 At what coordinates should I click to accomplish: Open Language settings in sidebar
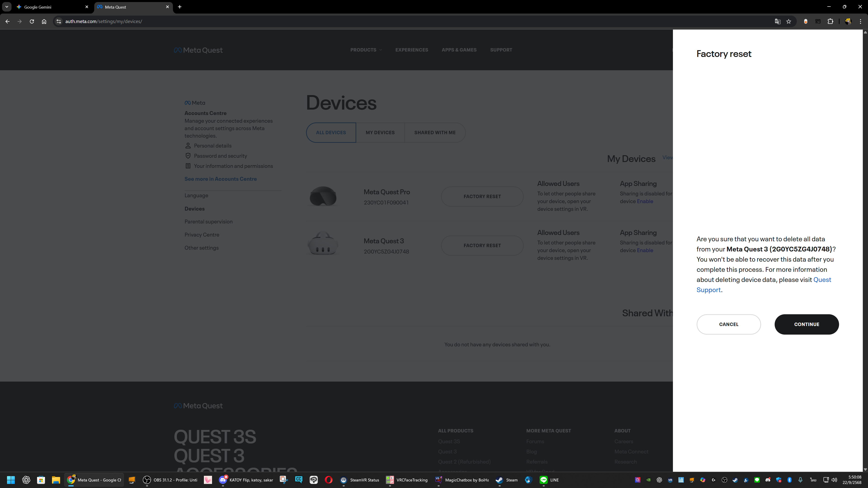(x=196, y=196)
